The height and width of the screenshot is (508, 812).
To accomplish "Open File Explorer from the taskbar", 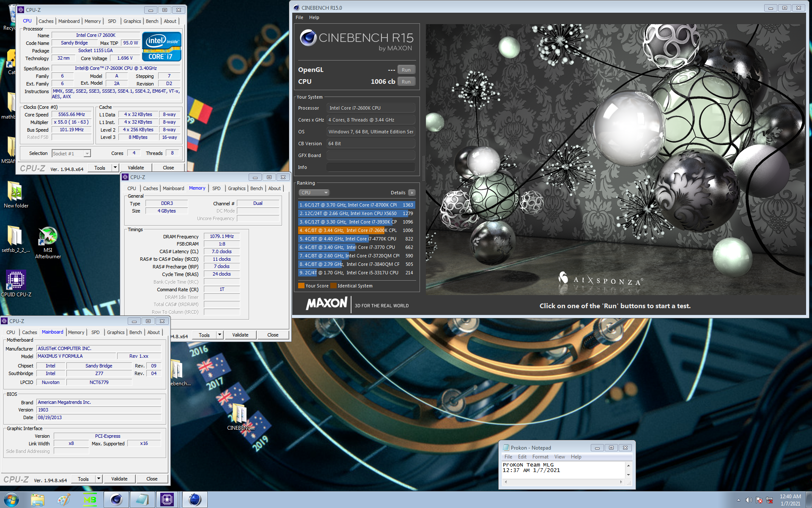I will 38,500.
